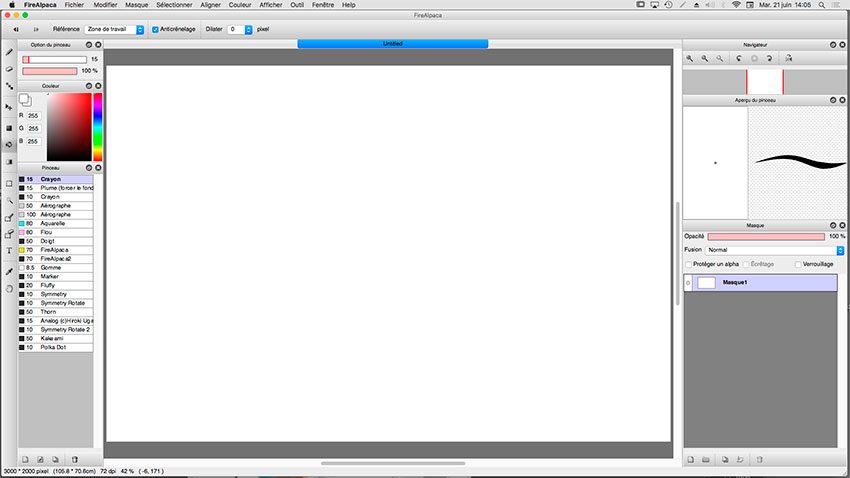Image resolution: width=850 pixels, height=478 pixels.
Task: Select the Gradient tool
Action: [9, 162]
